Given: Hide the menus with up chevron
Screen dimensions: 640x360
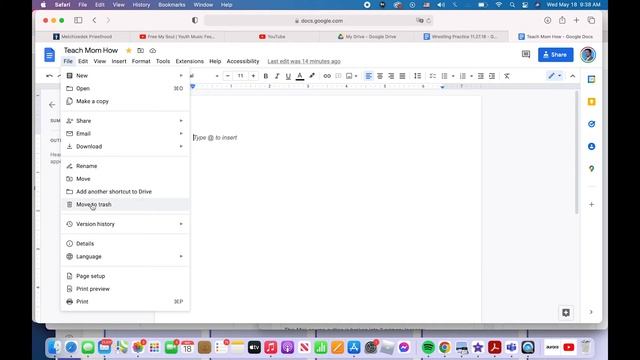Looking at the screenshot, I should 573,76.
